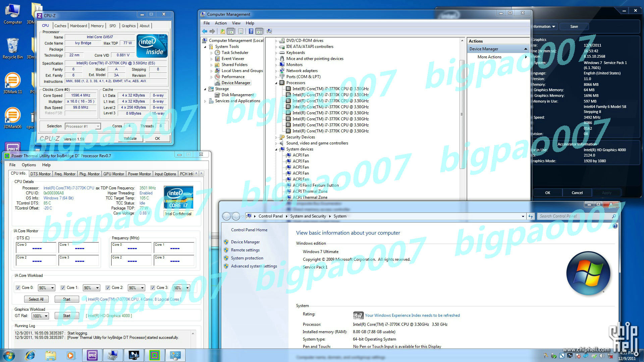644x362 pixels.
Task: Click Scan for hardware changes toolbar icon
Action: (x=269, y=31)
